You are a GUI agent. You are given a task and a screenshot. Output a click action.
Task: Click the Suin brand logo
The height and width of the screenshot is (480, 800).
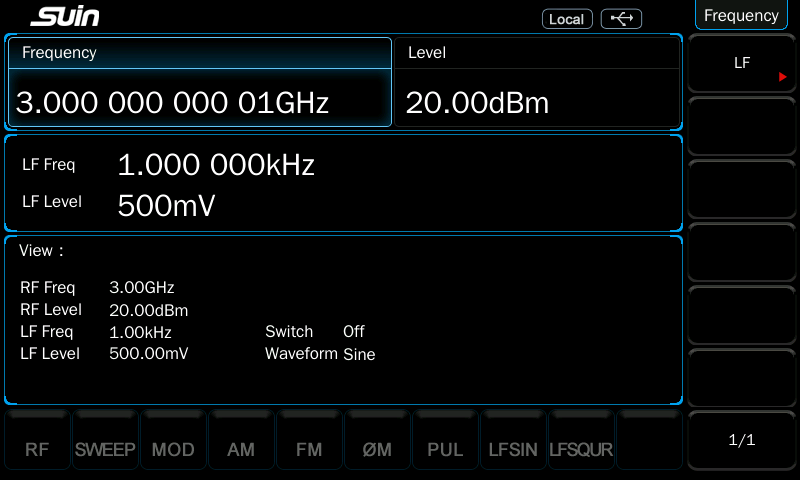click(x=65, y=18)
